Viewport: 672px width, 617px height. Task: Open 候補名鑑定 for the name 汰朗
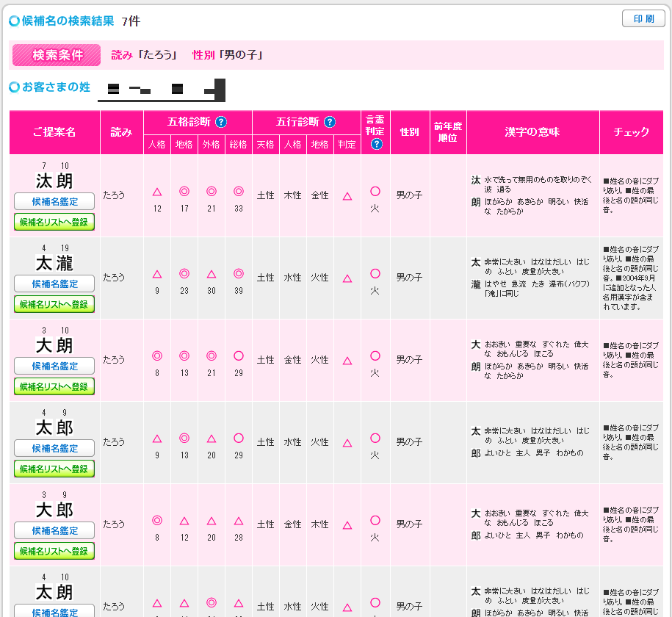(54, 201)
